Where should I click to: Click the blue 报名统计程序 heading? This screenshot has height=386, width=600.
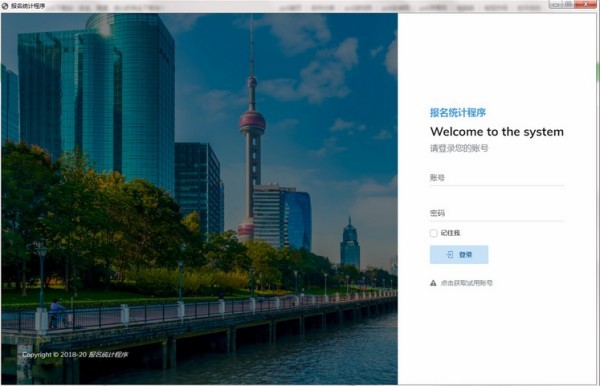(x=458, y=112)
